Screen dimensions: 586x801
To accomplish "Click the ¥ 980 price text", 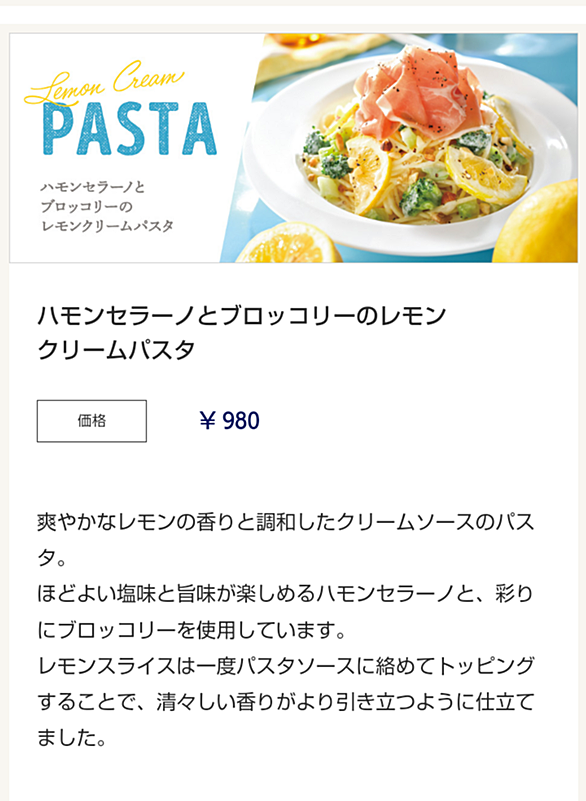I will [229, 421].
